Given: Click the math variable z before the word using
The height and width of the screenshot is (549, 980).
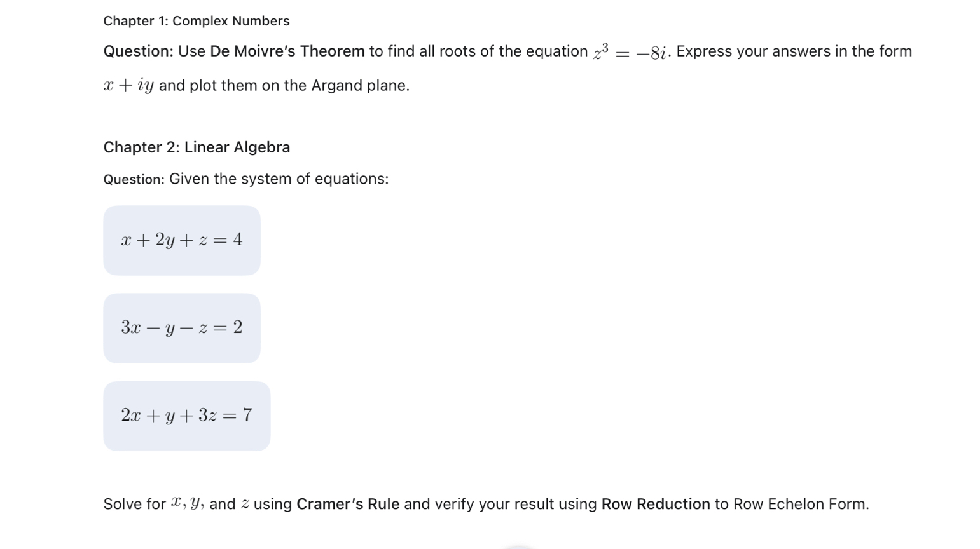Looking at the screenshot, I should [245, 505].
